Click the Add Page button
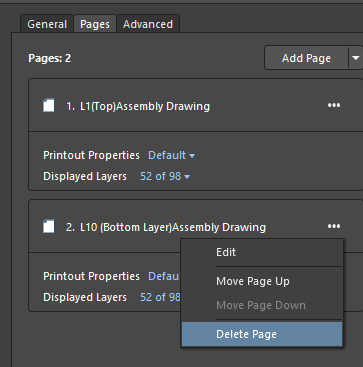The width and height of the screenshot is (363, 367). [x=306, y=58]
